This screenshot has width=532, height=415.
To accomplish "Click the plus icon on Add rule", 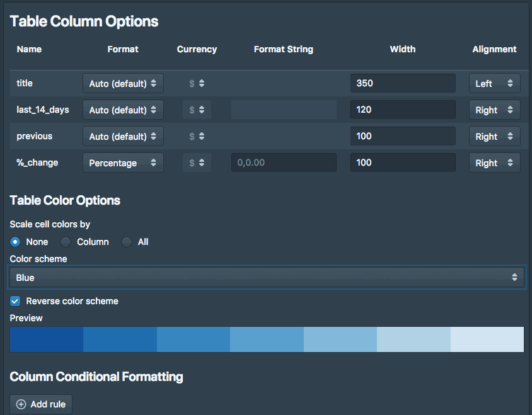I will (21, 404).
